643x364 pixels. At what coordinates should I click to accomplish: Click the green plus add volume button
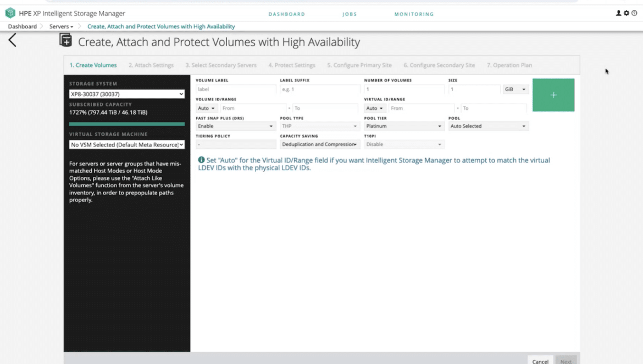tap(553, 95)
